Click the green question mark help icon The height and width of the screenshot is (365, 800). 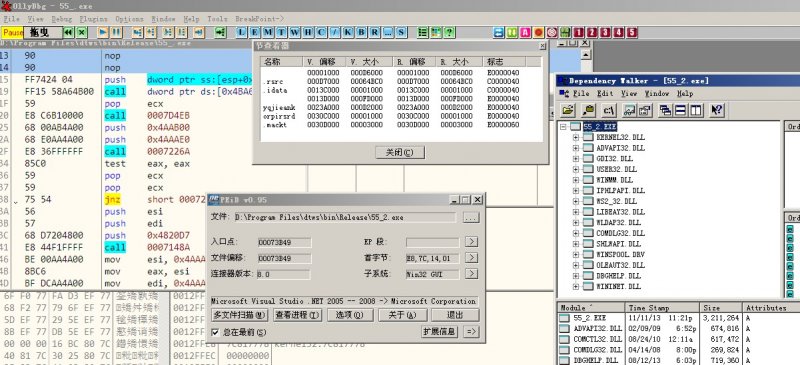[449, 33]
